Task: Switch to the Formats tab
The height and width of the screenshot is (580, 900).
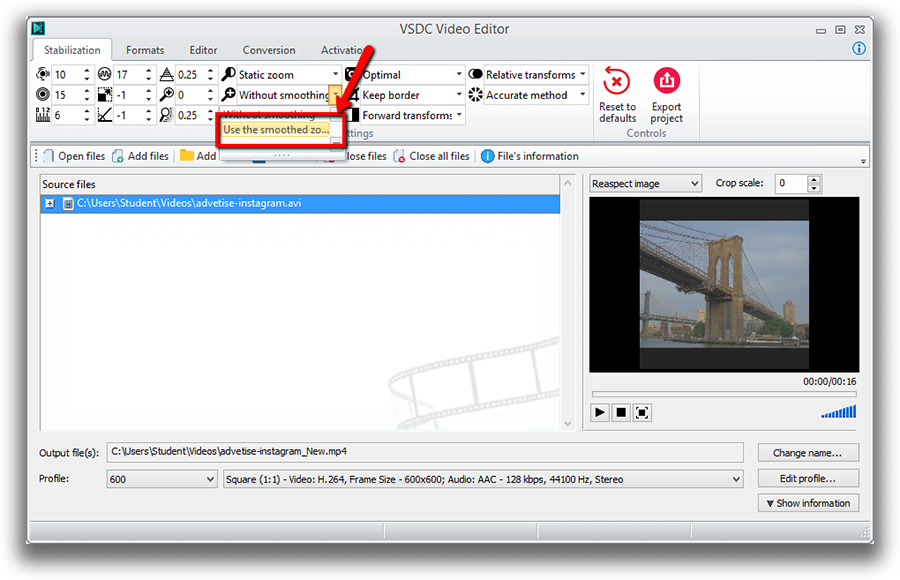Action: coord(144,49)
